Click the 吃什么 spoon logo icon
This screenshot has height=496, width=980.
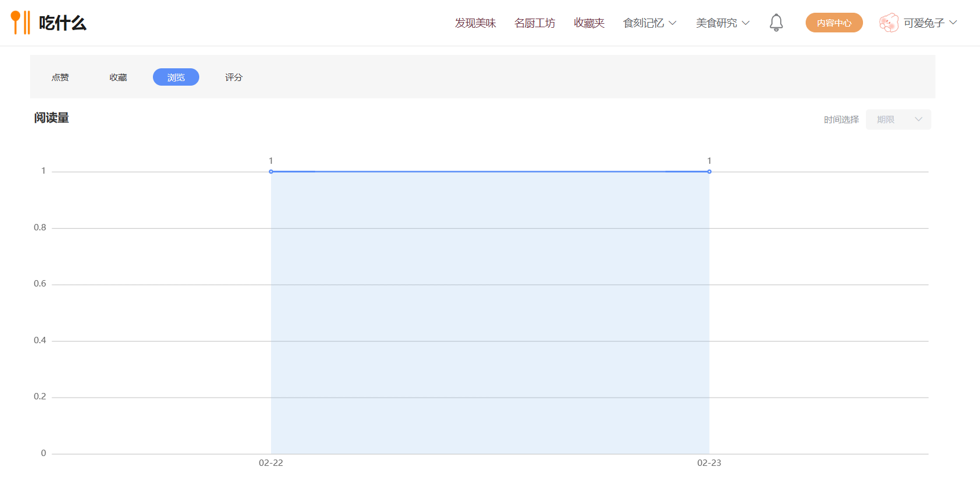click(x=20, y=23)
